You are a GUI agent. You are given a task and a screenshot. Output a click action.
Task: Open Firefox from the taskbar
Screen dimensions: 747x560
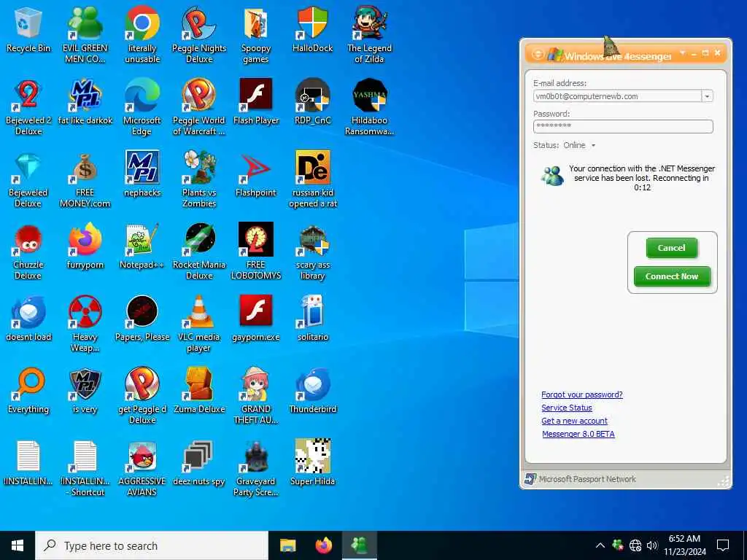pyautogui.click(x=323, y=545)
